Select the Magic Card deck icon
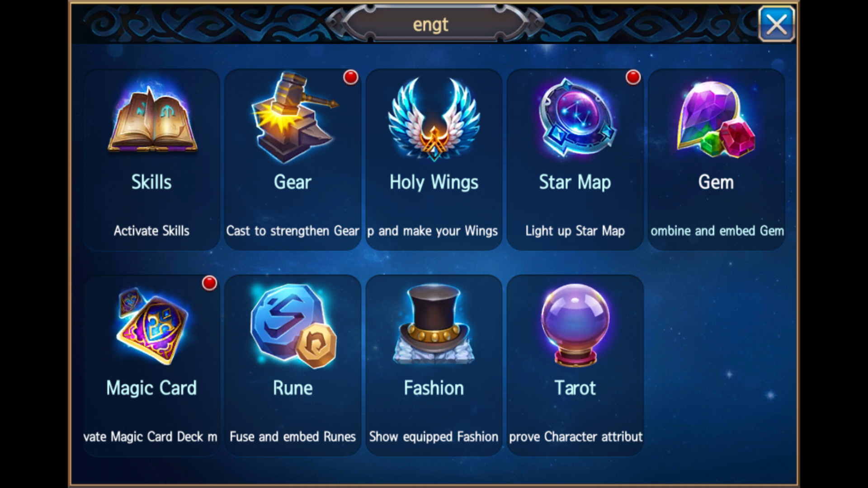Screen dimensions: 868x488 (x=152, y=325)
